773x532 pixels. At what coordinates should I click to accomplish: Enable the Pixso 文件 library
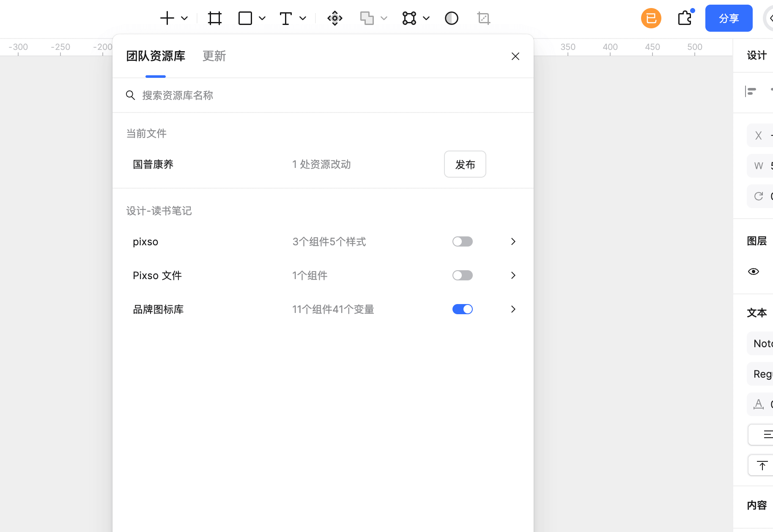pyautogui.click(x=462, y=275)
